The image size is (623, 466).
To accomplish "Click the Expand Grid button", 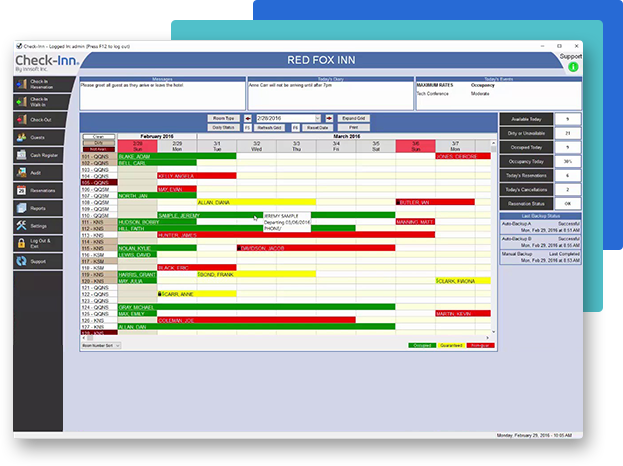I will (354, 118).
